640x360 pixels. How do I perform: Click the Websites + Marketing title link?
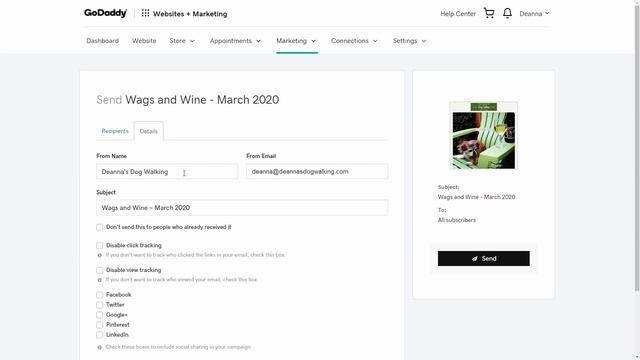pos(190,14)
